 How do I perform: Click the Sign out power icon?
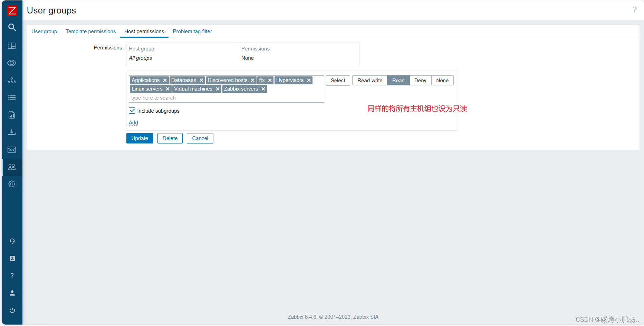coord(12,310)
